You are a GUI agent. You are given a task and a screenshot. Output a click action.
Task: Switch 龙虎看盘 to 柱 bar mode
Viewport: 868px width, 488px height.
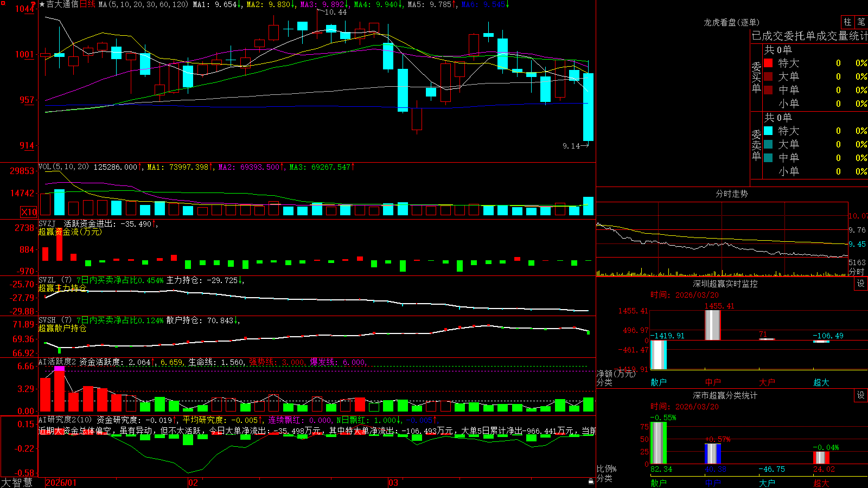[847, 22]
